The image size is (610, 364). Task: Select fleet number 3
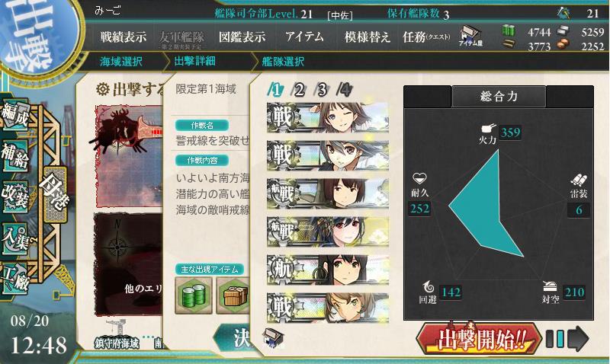point(322,90)
